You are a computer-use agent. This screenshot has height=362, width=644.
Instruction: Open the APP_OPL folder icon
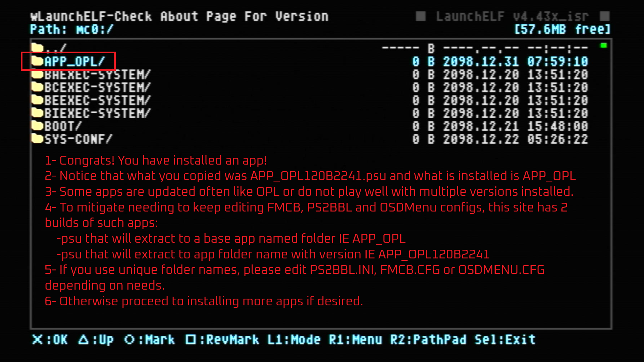click(x=37, y=61)
